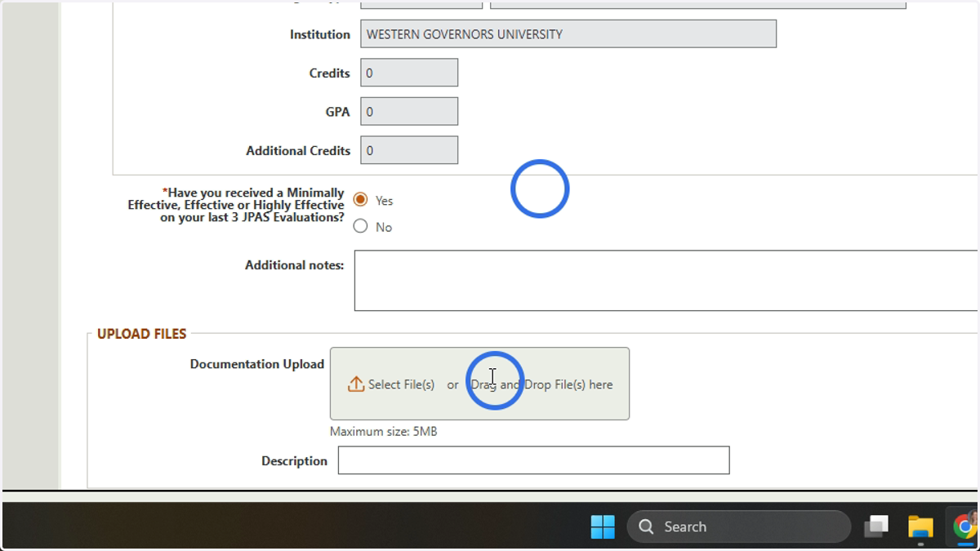Click the Credits field
980x551 pixels.
409,73
